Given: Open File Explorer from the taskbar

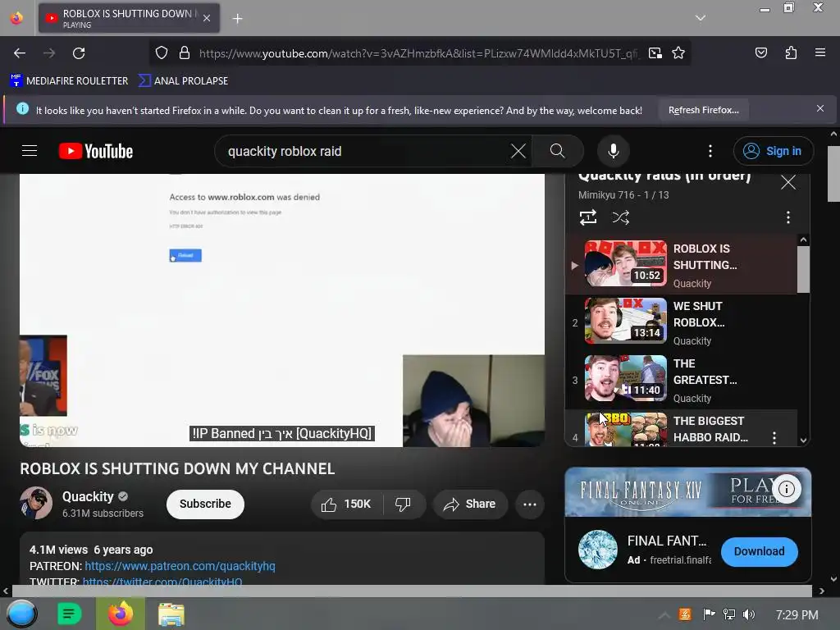Looking at the screenshot, I should (x=171, y=614).
